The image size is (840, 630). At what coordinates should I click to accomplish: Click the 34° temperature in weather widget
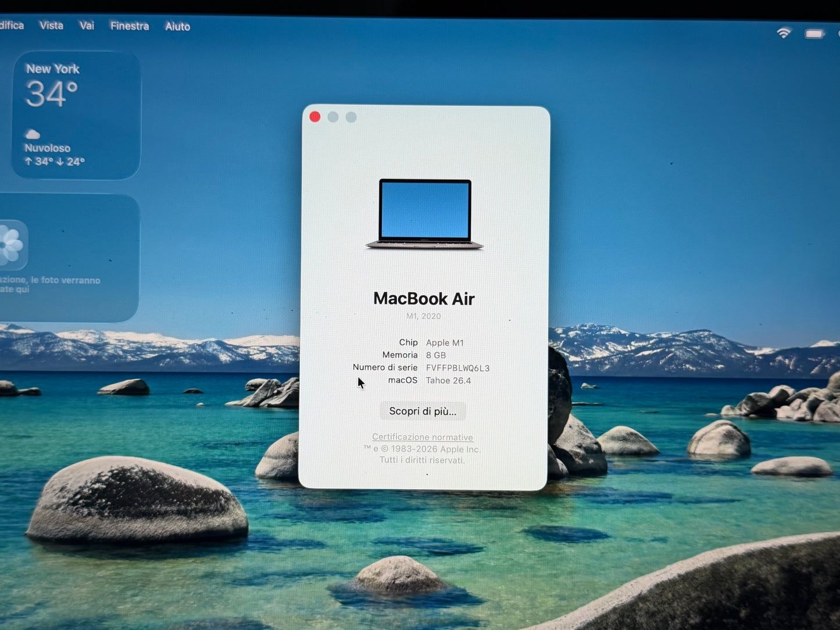click(x=51, y=94)
